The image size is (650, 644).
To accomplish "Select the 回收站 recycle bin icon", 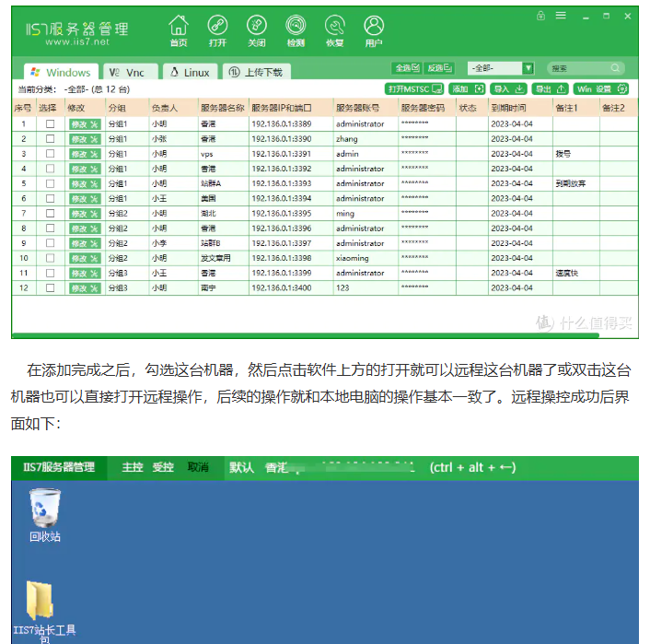I will [x=45, y=515].
